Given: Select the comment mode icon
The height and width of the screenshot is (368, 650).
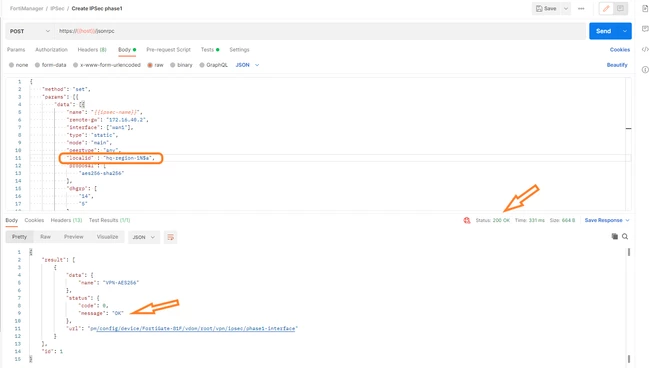Looking at the screenshot, I should point(620,9).
